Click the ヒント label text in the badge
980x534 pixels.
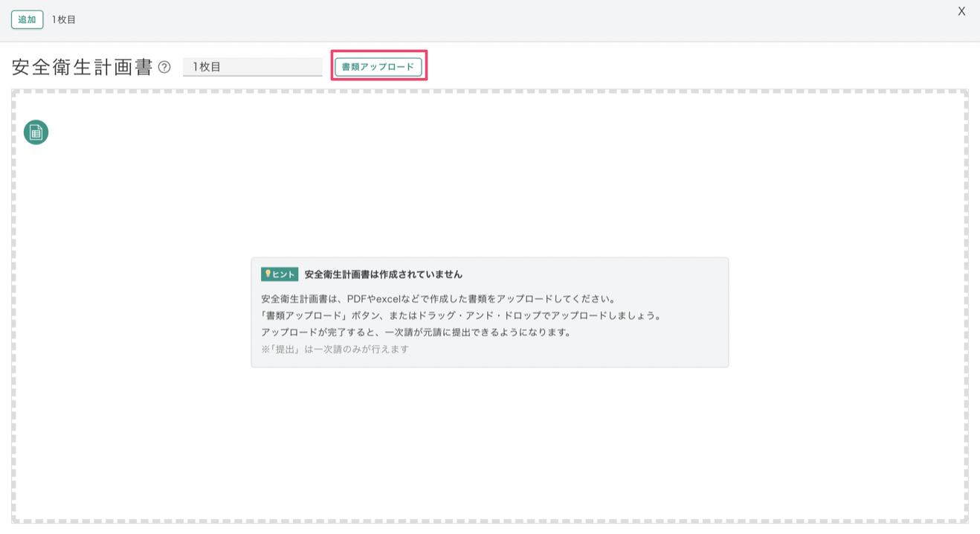(x=284, y=274)
